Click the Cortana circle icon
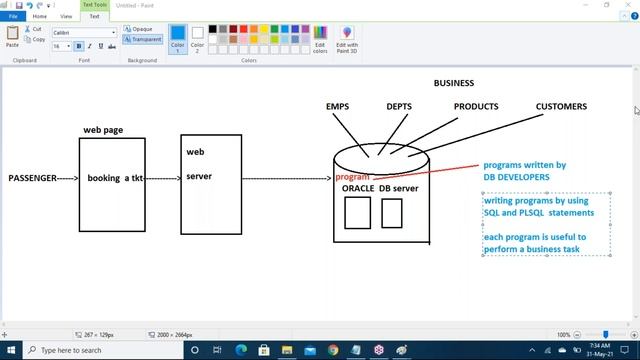 pos(195,350)
